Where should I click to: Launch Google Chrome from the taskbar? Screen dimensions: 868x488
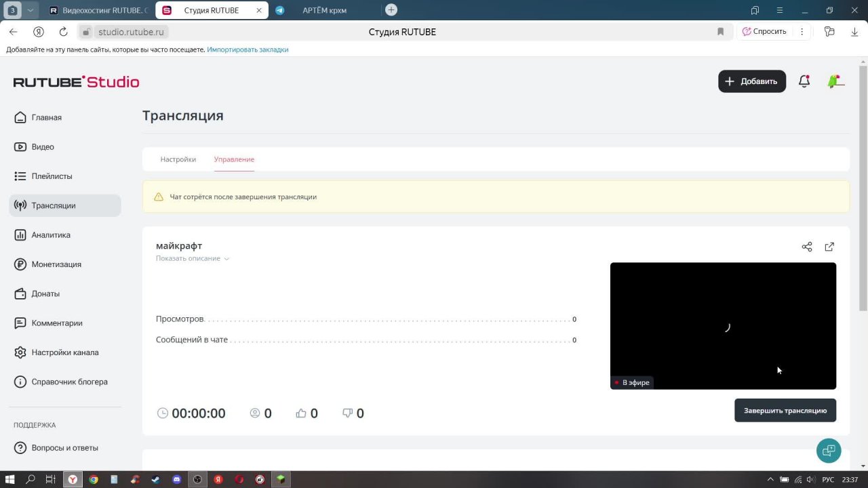tap(94, 479)
